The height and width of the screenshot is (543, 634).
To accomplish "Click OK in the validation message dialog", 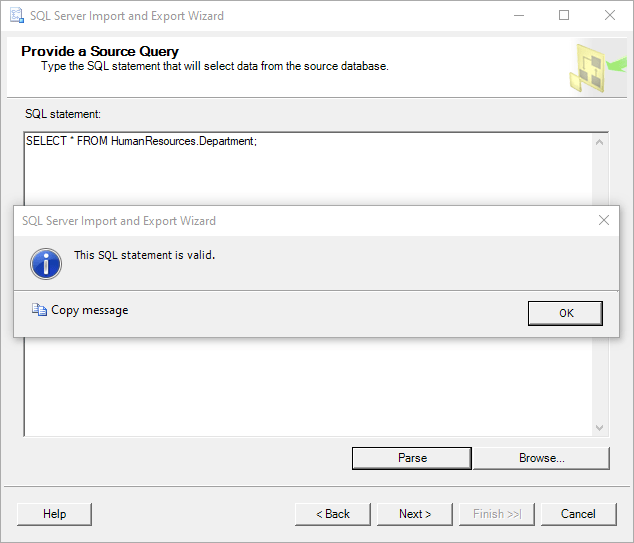I will click(x=565, y=313).
